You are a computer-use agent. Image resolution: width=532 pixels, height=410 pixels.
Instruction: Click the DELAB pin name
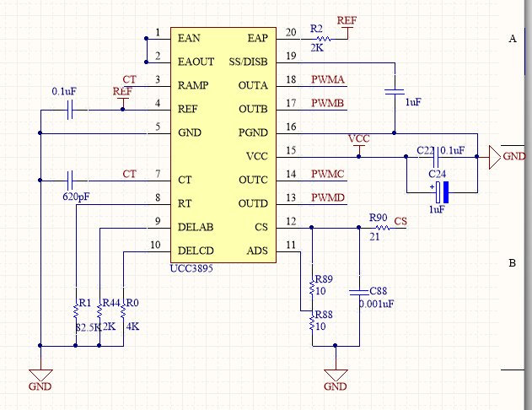point(196,227)
